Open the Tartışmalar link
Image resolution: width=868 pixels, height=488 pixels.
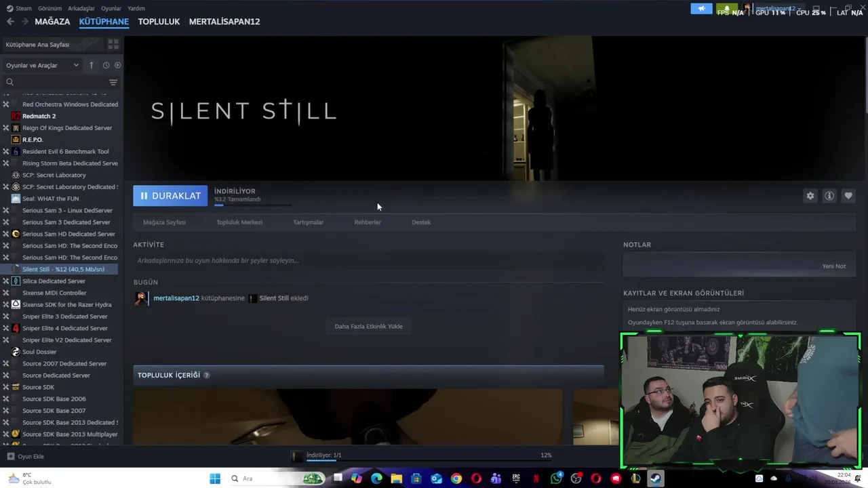point(308,222)
